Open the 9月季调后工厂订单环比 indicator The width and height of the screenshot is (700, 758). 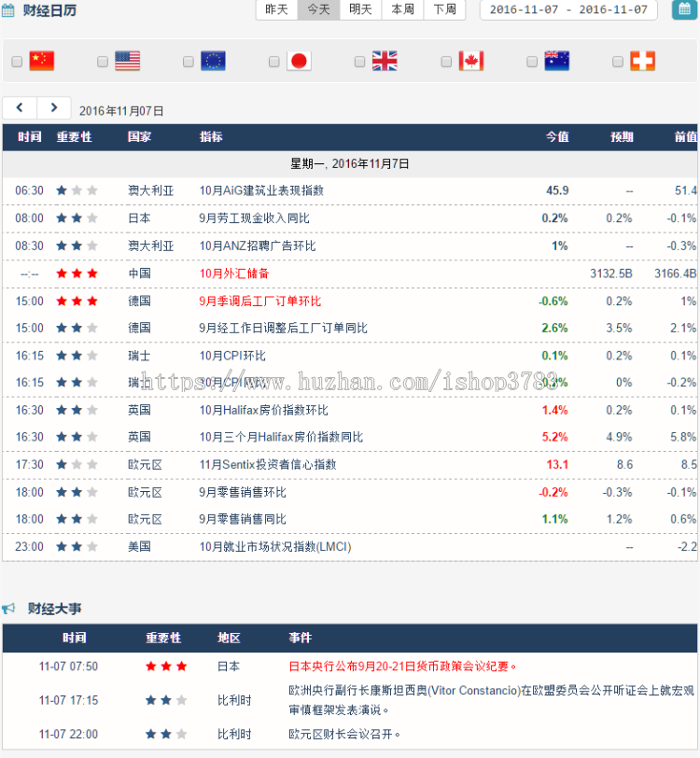pos(260,302)
